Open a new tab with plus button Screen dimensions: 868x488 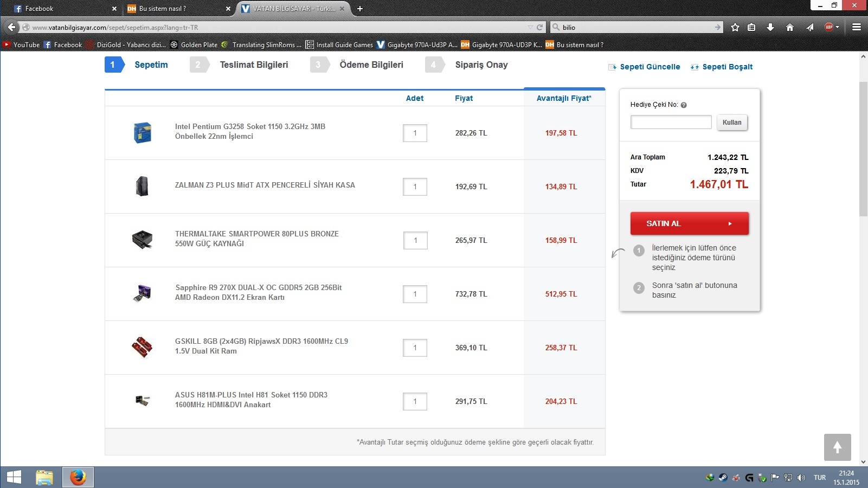(x=360, y=9)
